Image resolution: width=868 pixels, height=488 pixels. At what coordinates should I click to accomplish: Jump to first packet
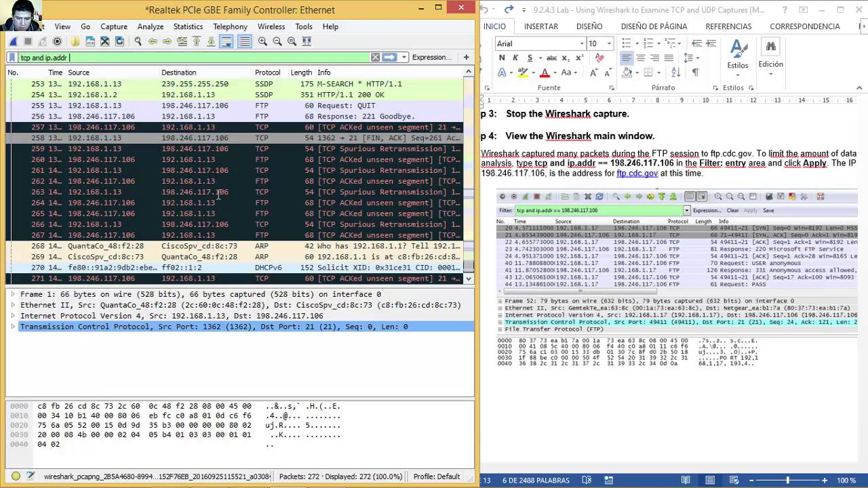tap(197, 41)
